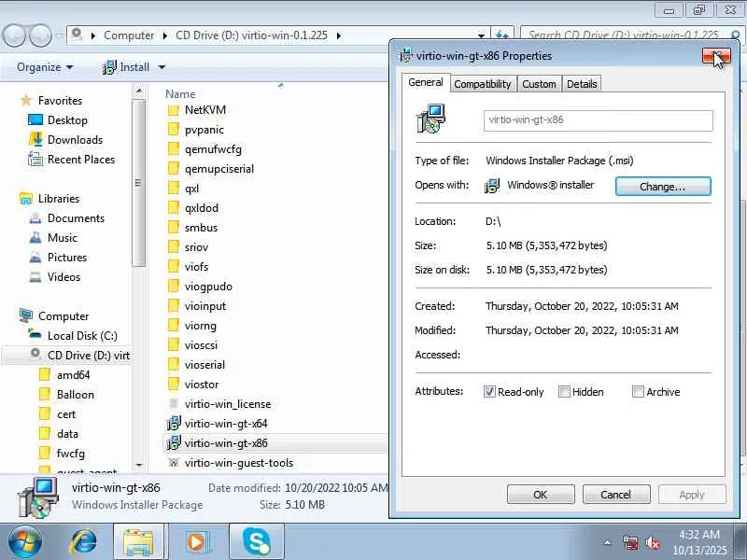The height and width of the screenshot is (560, 747).
Task: Click the network status tray icon
Action: [x=630, y=543]
